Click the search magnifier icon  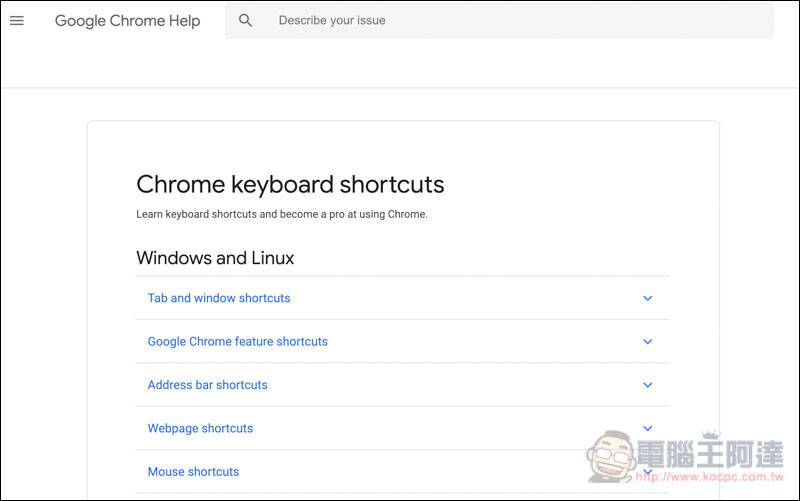[245, 20]
